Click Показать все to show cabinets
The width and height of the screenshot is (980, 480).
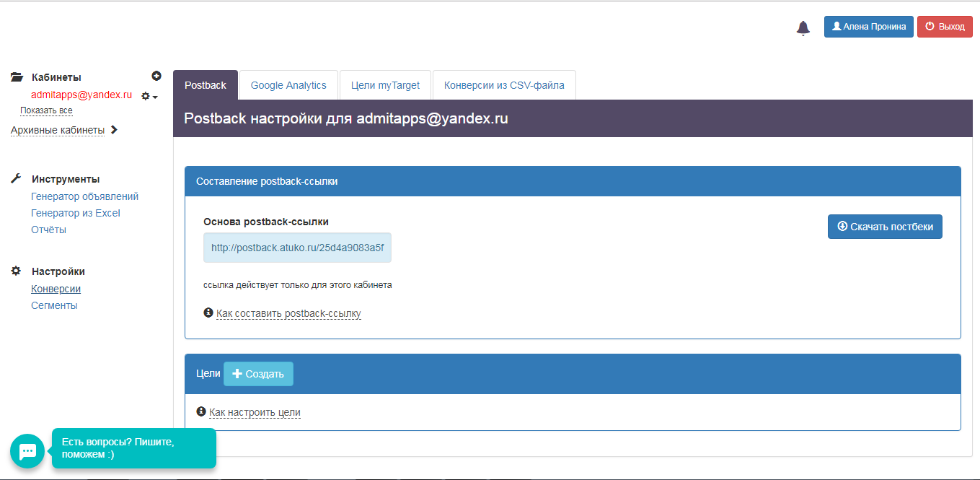[x=46, y=110]
